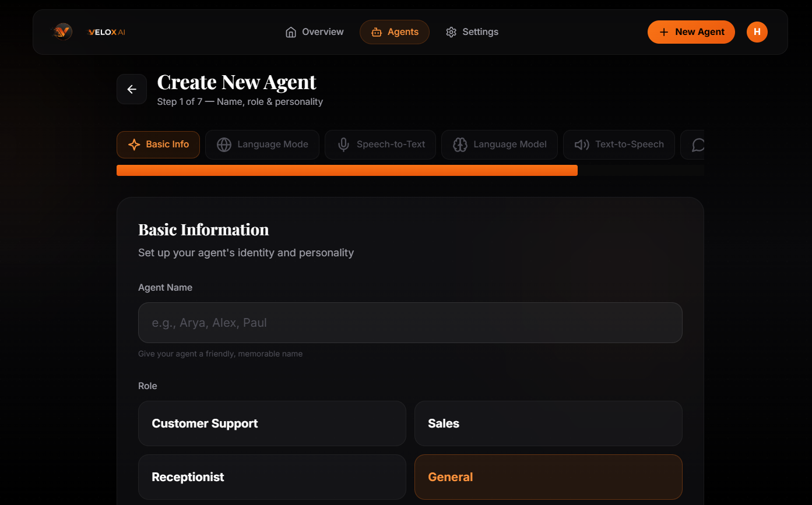Open the Overview page
Screen dimensions: 812x505
(314, 32)
